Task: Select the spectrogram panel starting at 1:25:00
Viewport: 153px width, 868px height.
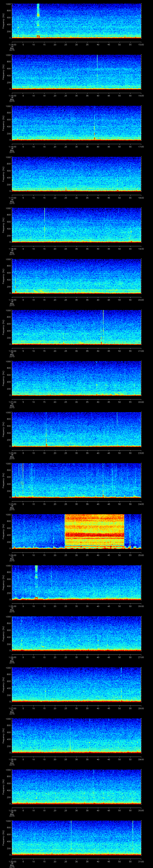Action: click(x=77, y=582)
